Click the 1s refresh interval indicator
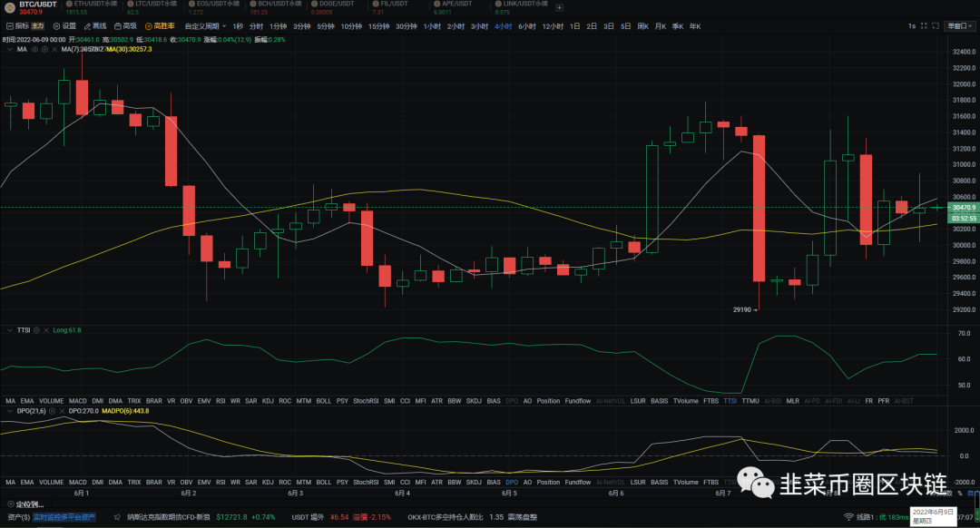Viewport: 980px width, 528px height. point(912,26)
